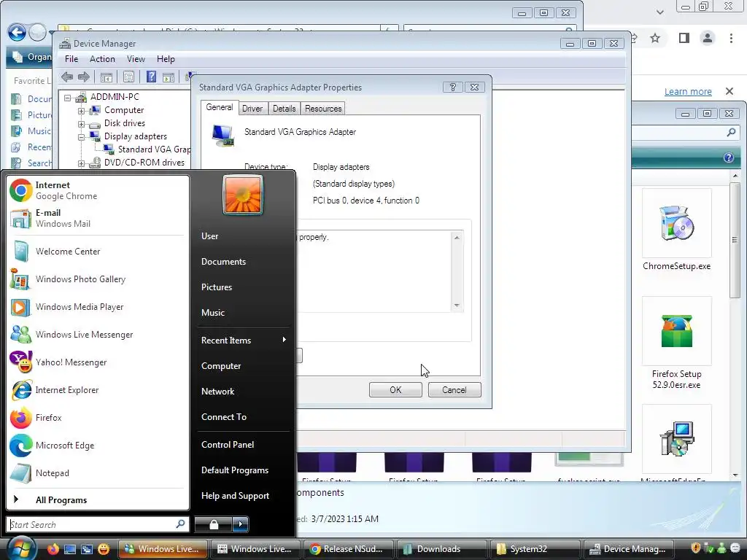Launch Firefox from Start menu

point(98,418)
